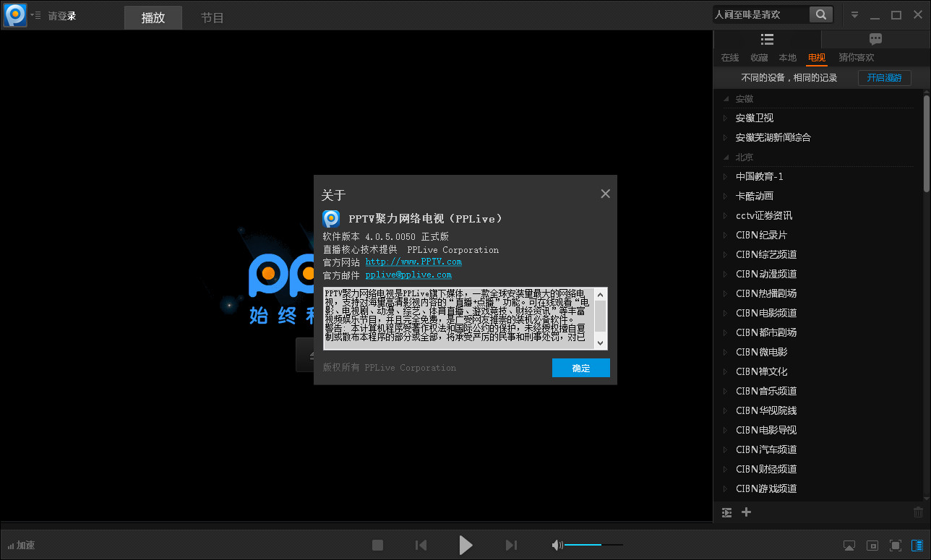Click the playlist play-mode icon

(727, 512)
